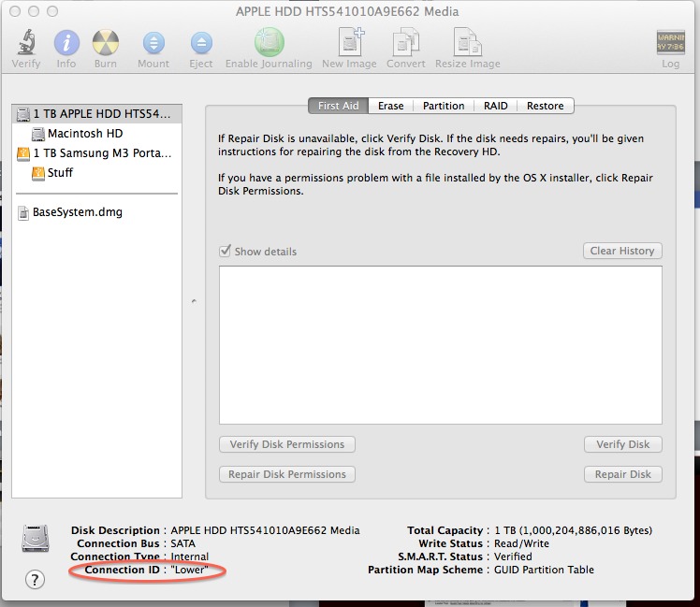Click the Repair Disk button

[622, 474]
